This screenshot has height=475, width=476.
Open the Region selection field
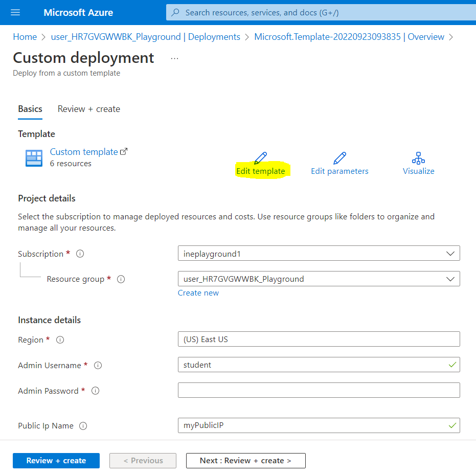point(319,340)
